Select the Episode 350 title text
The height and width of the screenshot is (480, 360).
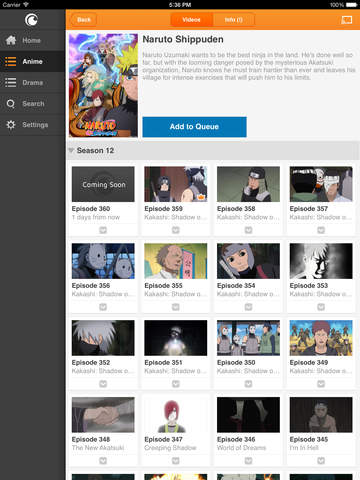pyautogui.click(x=236, y=362)
